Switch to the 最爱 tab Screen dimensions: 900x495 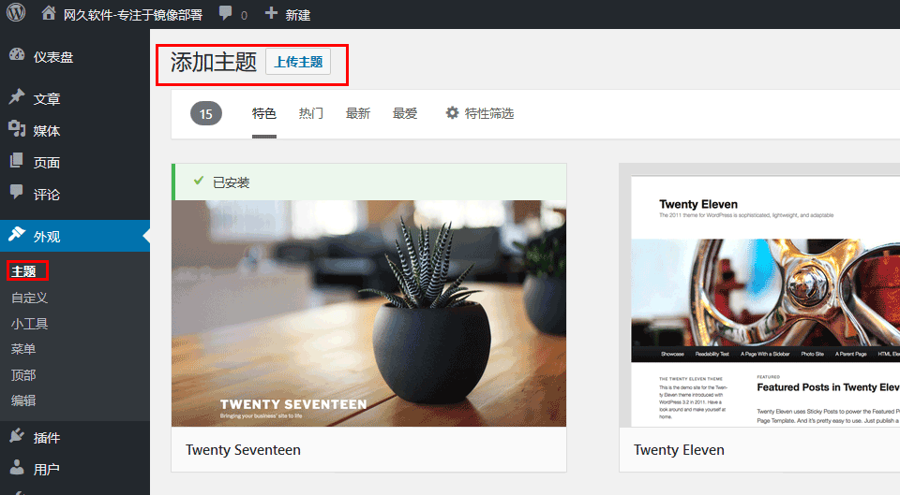[x=405, y=114]
